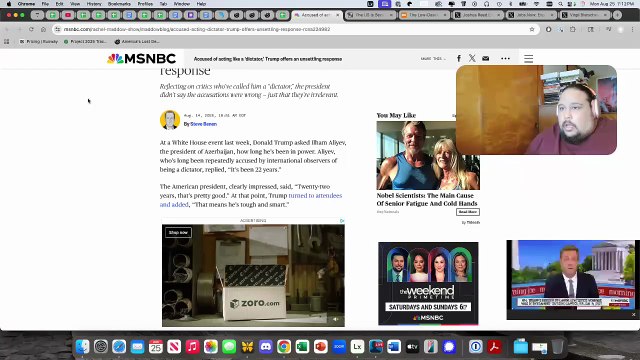
Task: Open Excel from the dock
Action: point(302,347)
